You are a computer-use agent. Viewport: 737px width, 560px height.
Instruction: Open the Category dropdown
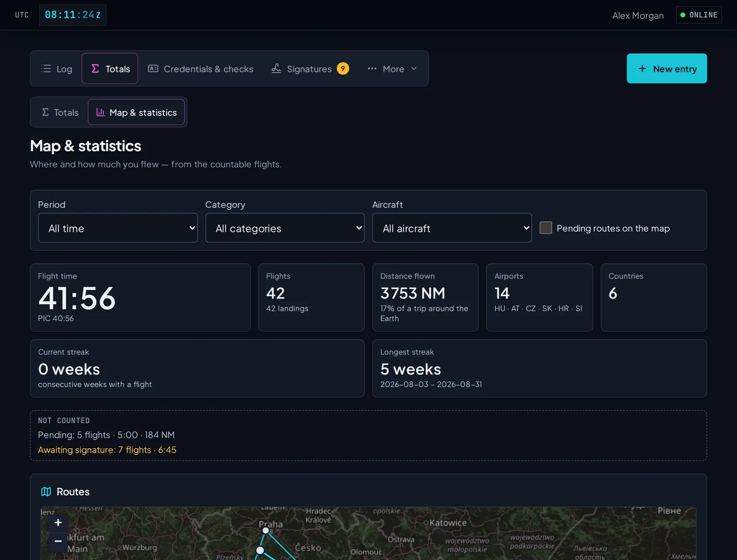(x=285, y=228)
